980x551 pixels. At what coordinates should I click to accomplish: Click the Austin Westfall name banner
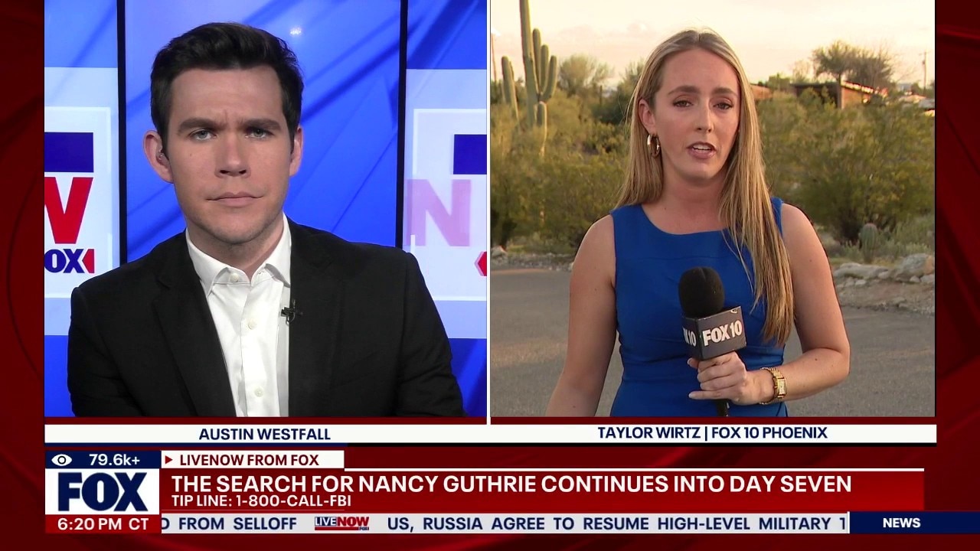coord(265,434)
